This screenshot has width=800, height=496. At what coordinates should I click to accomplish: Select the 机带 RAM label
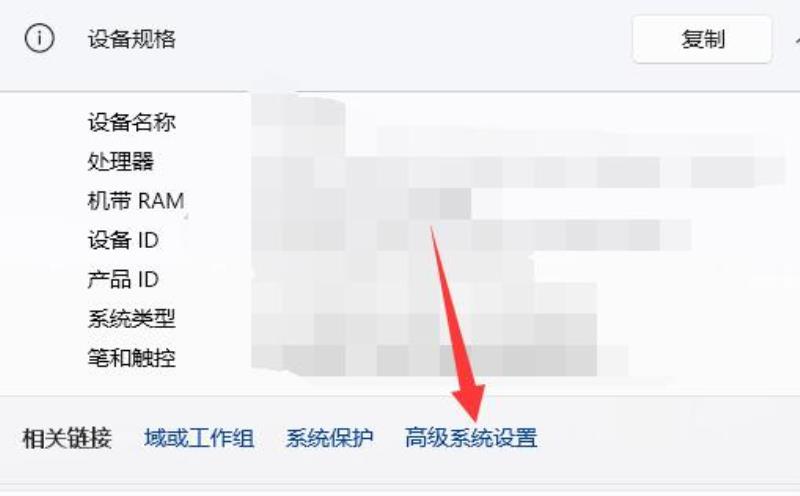click(136, 201)
